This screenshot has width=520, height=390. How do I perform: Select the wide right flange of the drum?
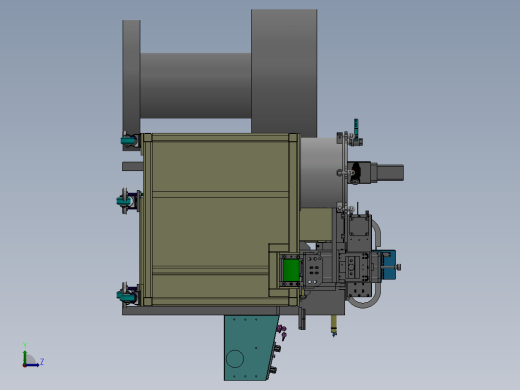pyautogui.click(x=284, y=71)
